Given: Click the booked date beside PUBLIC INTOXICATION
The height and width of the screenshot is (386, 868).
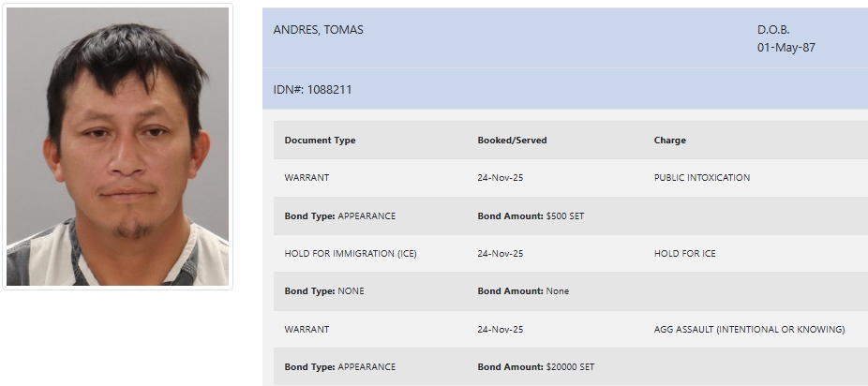Looking at the screenshot, I should (500, 178).
